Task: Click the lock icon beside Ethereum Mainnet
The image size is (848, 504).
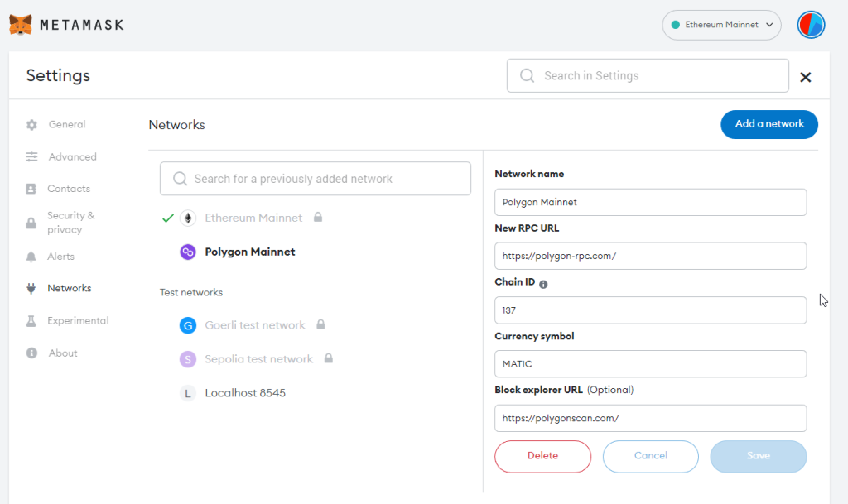Action: coord(318,218)
